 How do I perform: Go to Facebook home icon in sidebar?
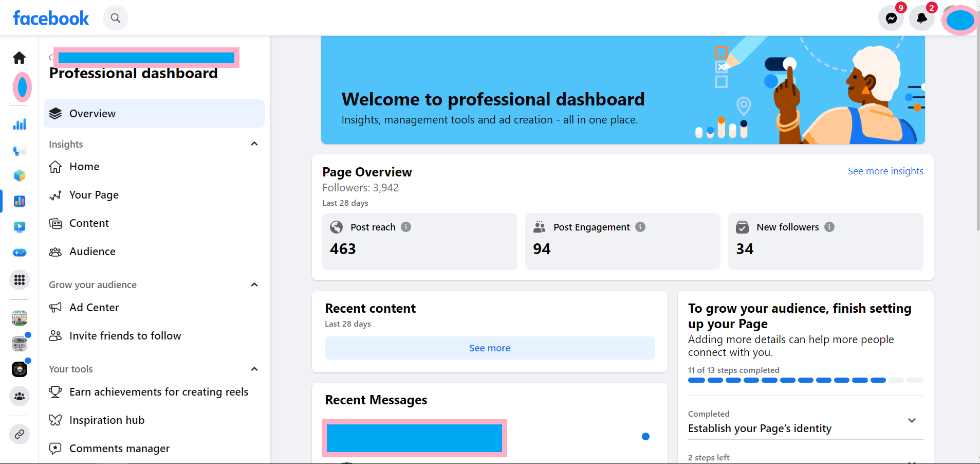point(20,58)
